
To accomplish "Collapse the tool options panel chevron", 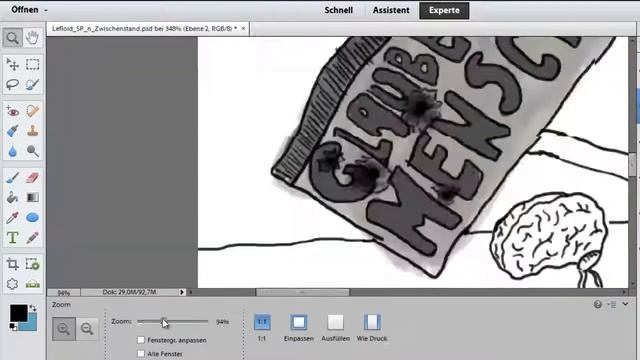I will [625, 304].
